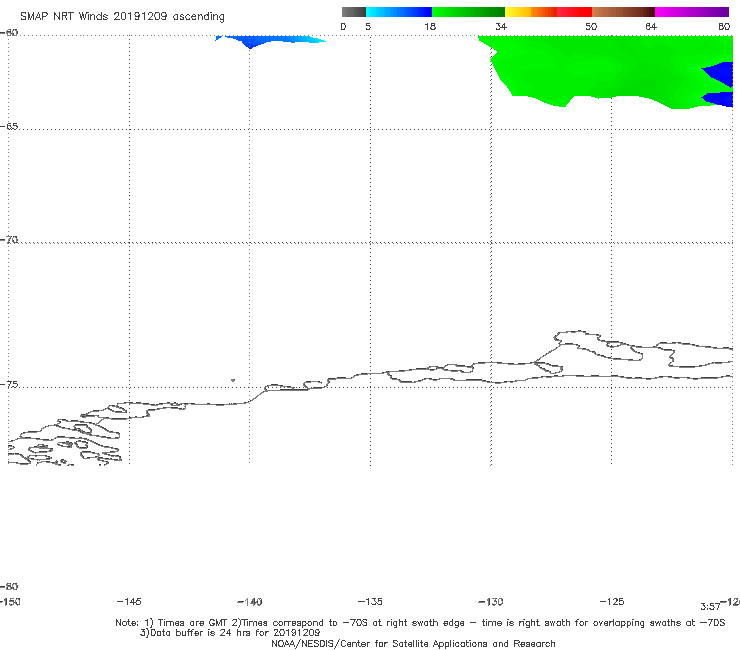Click the longitude label -130
The image size is (740, 650).
click(x=491, y=601)
